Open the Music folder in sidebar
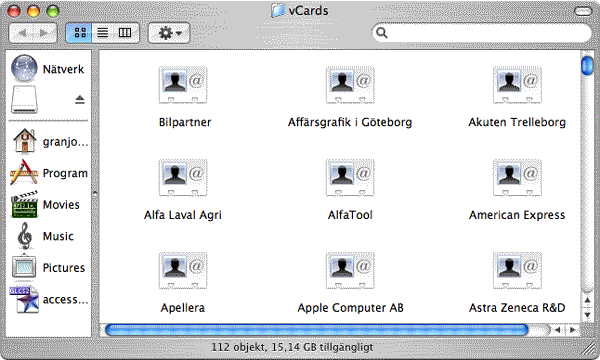 coord(45,236)
